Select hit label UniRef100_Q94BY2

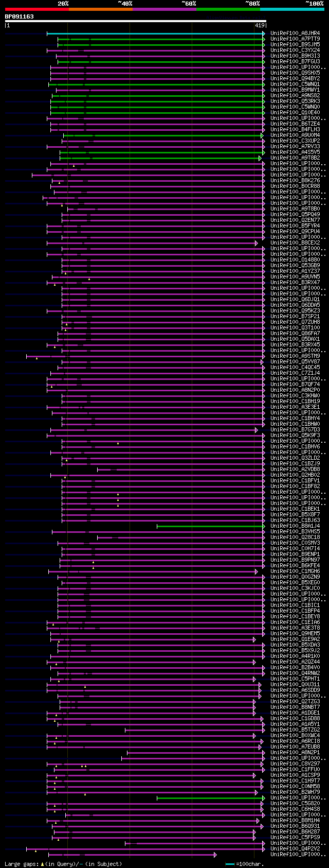(295, 79)
